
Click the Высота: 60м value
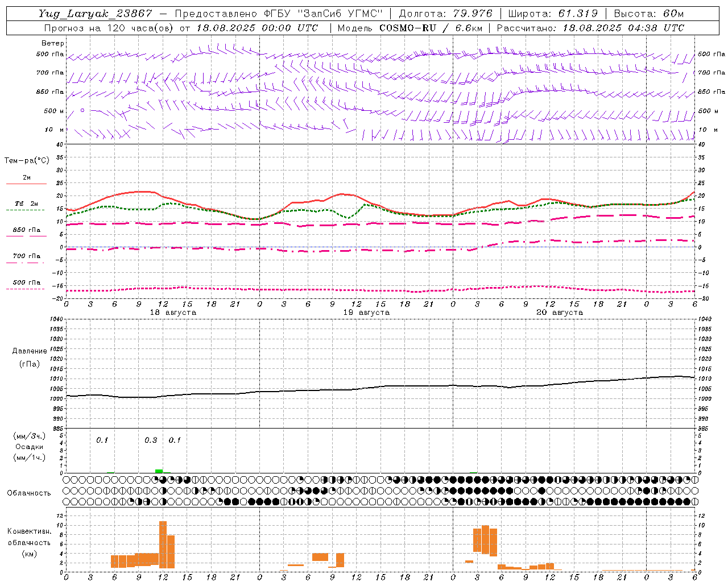649,14
